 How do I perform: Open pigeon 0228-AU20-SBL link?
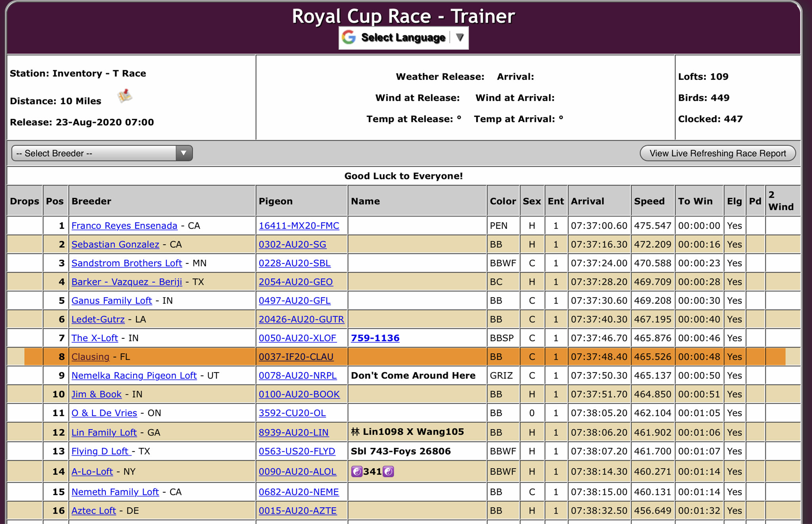click(295, 263)
